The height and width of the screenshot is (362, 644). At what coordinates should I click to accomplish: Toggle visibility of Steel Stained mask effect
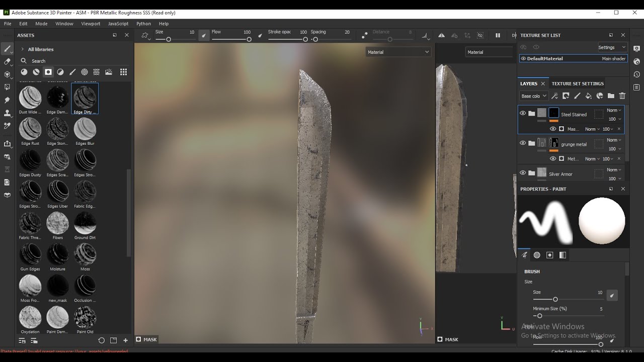[x=553, y=129]
